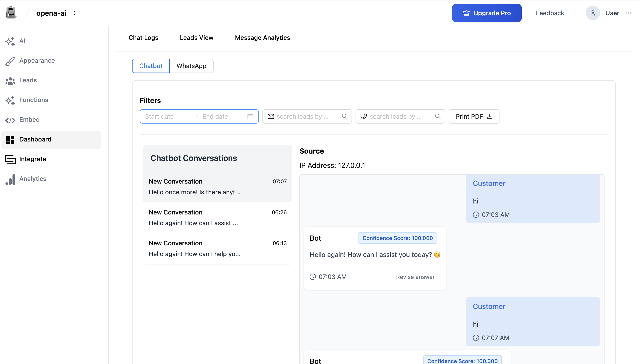The image size is (639, 364).
Task: Click the Print PDF button
Action: [474, 116]
